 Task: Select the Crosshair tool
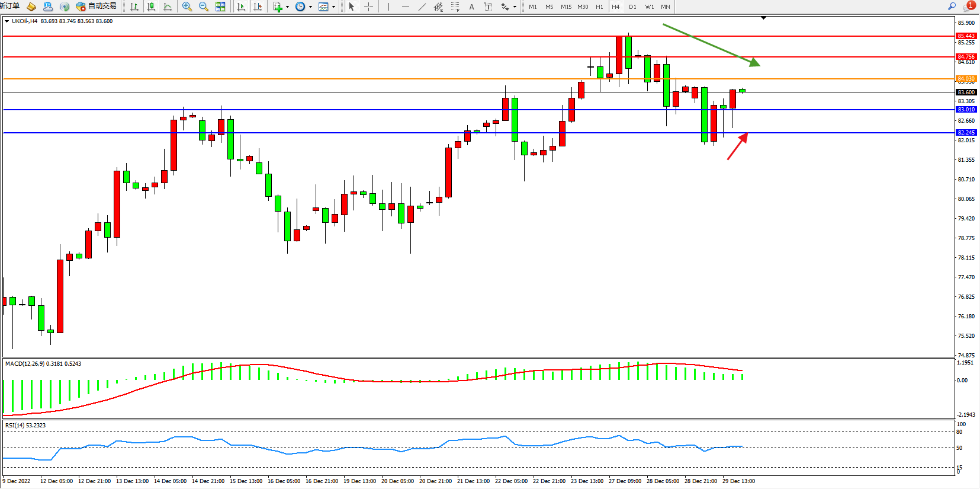tap(368, 7)
